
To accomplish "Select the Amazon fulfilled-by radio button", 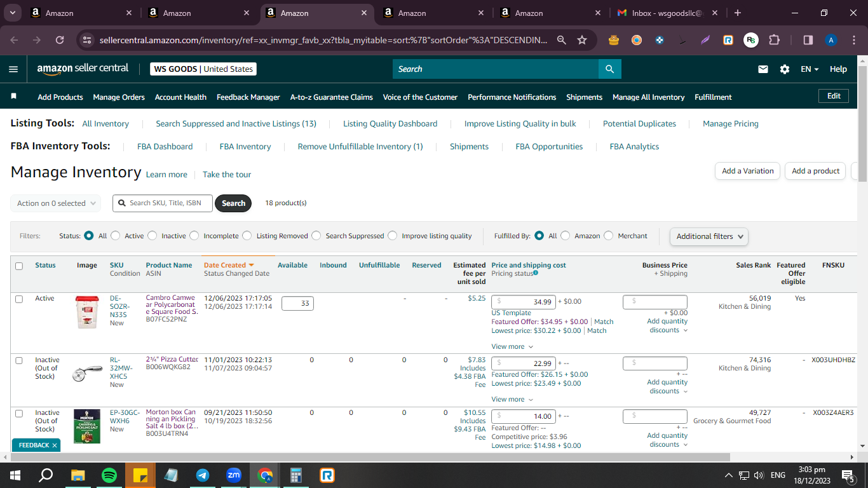I will (x=565, y=236).
